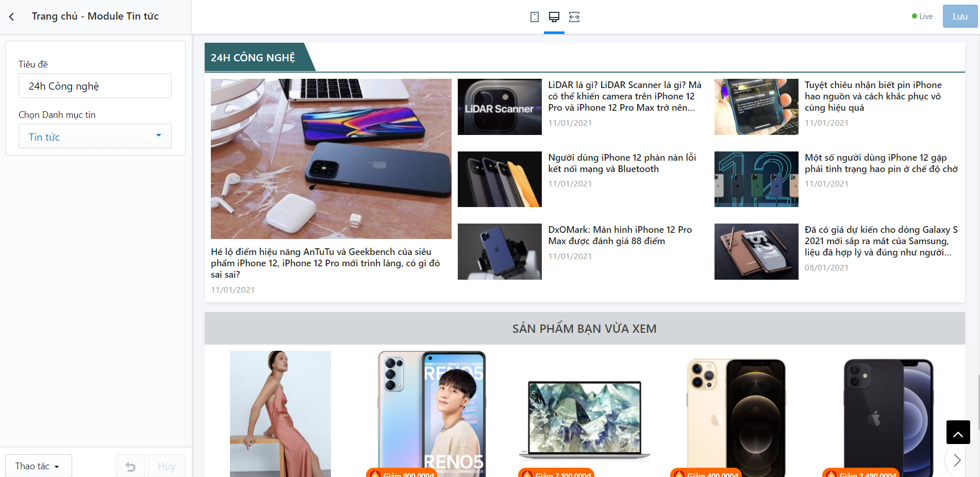Open the gold iPhone 12 Pro product image
Image resolution: width=980 pixels, height=477 pixels.
(x=736, y=417)
